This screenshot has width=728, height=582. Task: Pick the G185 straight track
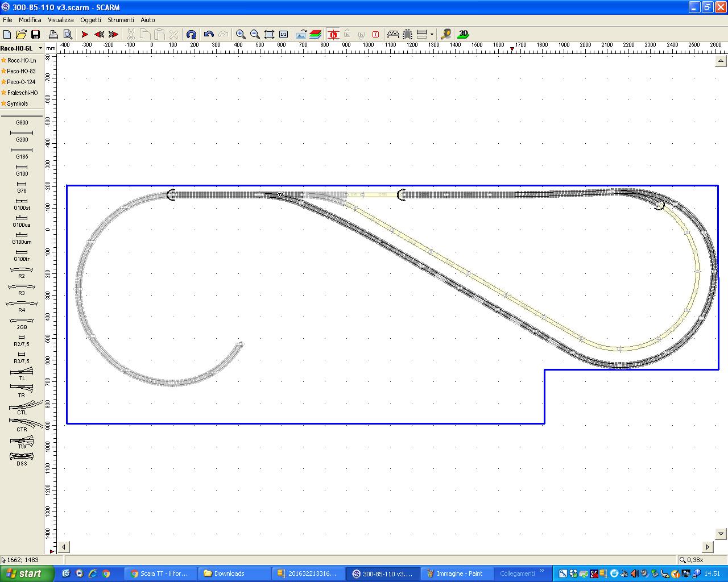coord(22,153)
